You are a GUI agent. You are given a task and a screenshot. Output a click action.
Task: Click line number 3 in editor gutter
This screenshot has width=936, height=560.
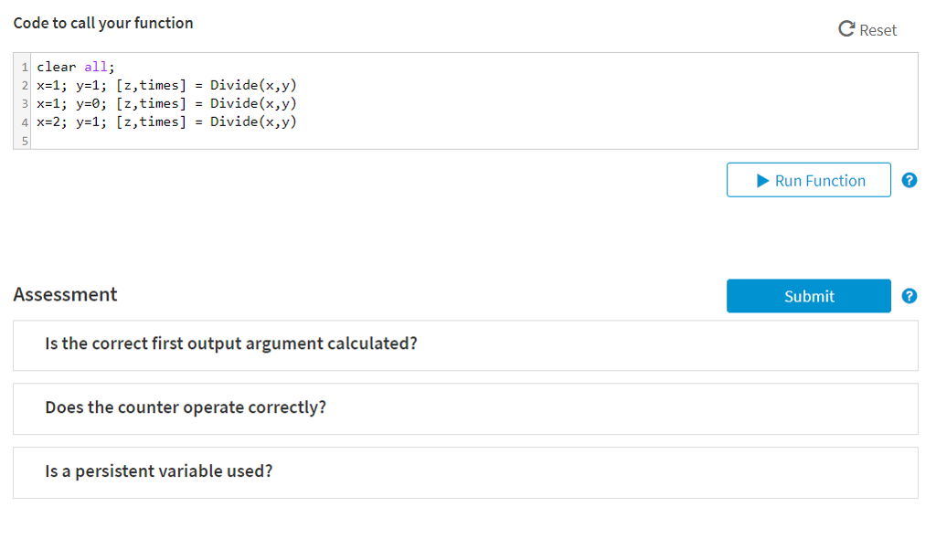[24, 103]
